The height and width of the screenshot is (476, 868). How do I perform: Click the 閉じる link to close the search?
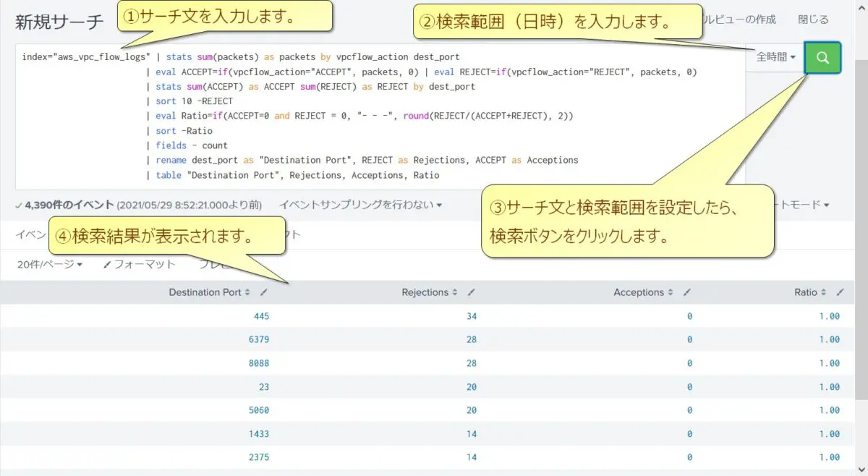click(x=813, y=20)
